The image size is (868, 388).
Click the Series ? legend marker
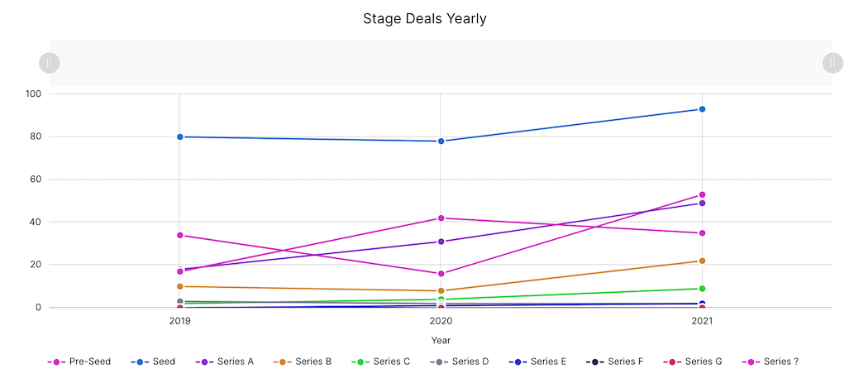click(x=751, y=362)
